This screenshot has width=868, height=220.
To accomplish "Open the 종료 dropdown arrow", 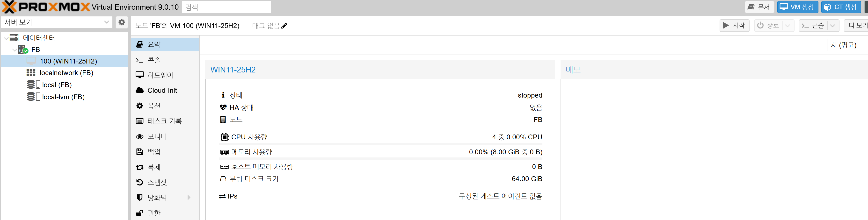I will (788, 26).
